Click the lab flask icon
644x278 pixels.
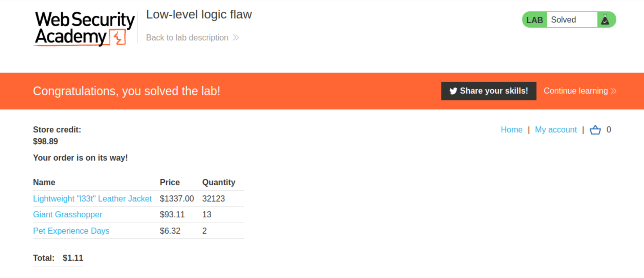pyautogui.click(x=605, y=20)
